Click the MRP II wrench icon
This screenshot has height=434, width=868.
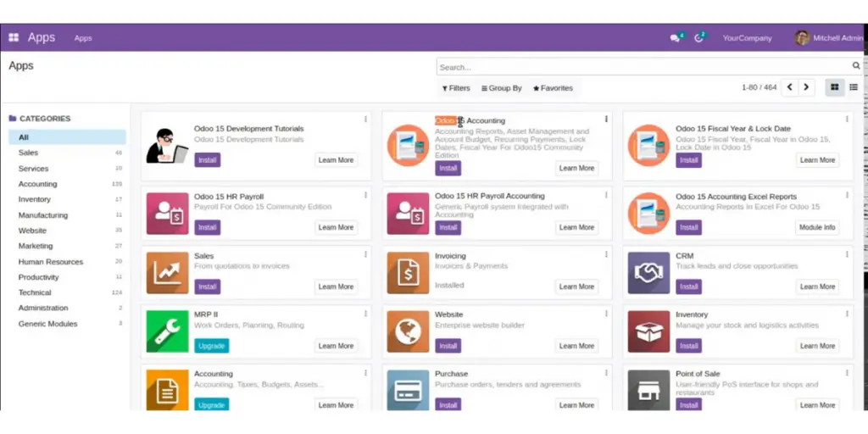(x=167, y=331)
